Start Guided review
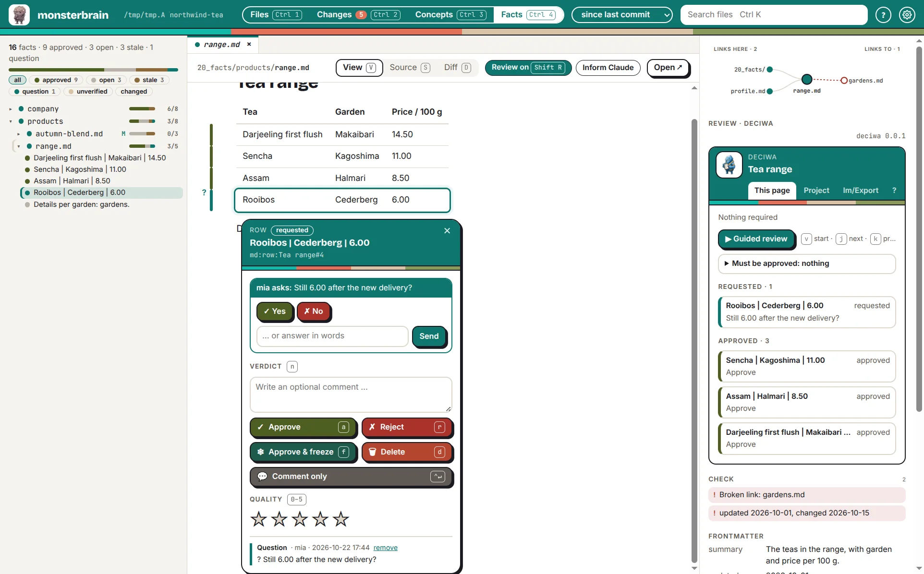 [x=756, y=239]
